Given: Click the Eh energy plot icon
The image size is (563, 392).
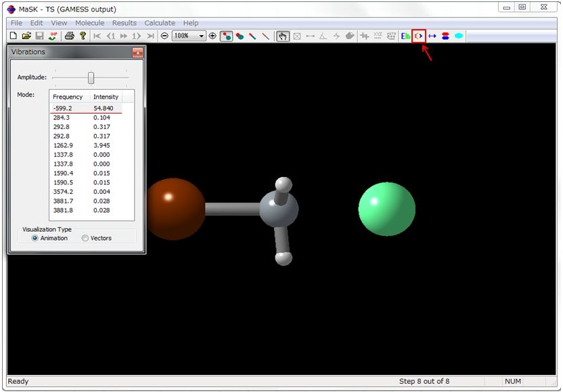Looking at the screenshot, I should (x=405, y=35).
